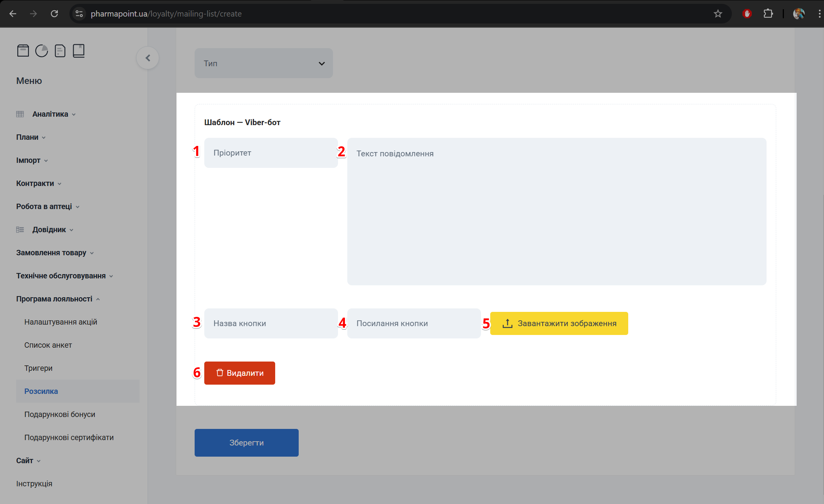The image size is (824, 504).
Task: Collapse the sidebar with the arrow button
Action: click(x=148, y=58)
